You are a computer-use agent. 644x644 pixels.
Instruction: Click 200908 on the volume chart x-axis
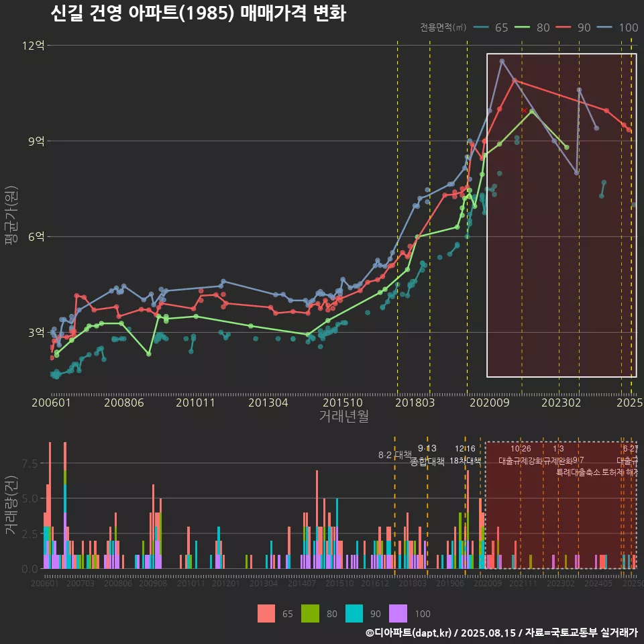[x=153, y=583]
